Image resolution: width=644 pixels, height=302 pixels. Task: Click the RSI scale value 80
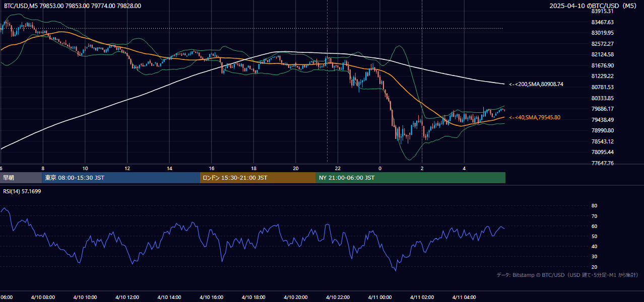click(x=594, y=206)
